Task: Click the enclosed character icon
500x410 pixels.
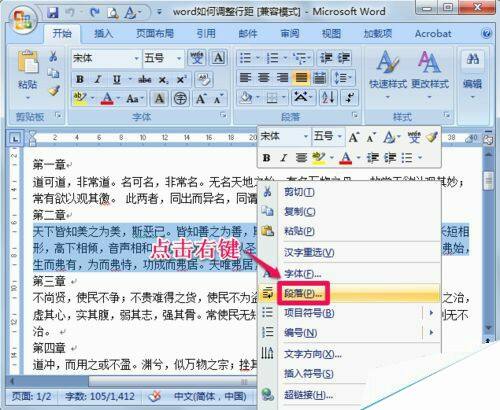Action: tap(180, 98)
